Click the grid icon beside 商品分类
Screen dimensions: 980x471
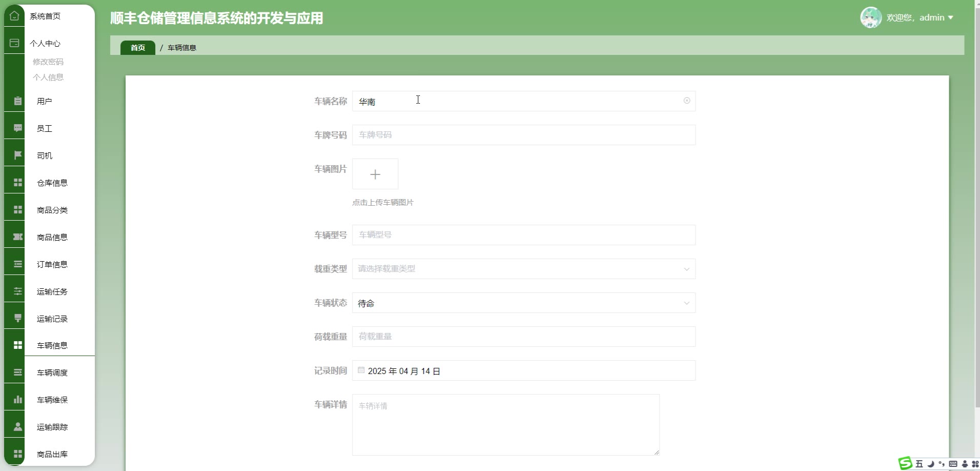pos(18,210)
